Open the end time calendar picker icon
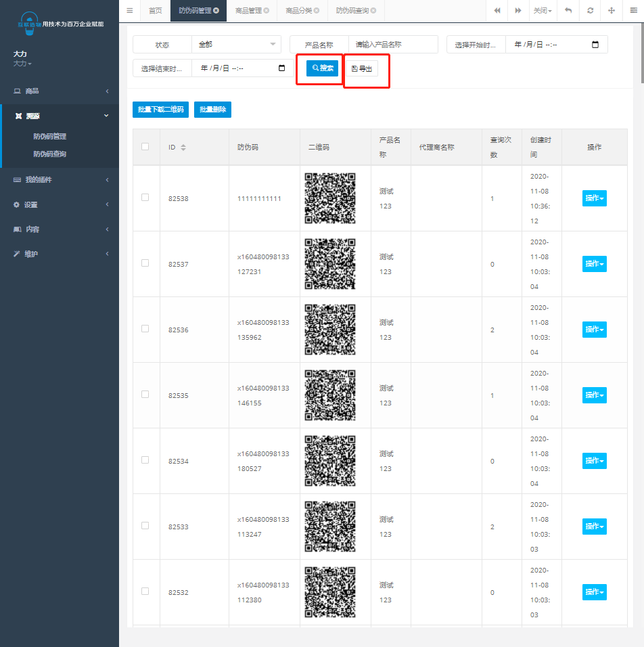The width and height of the screenshot is (644, 647). pos(282,68)
